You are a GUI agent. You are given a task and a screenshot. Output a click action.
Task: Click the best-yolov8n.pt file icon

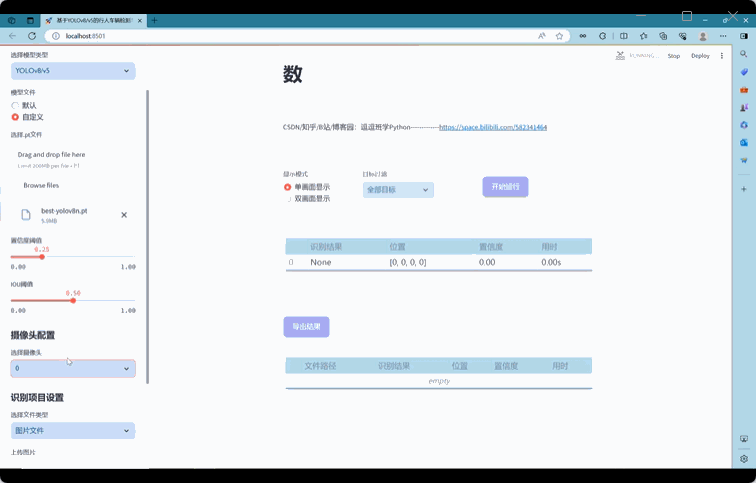click(26, 215)
